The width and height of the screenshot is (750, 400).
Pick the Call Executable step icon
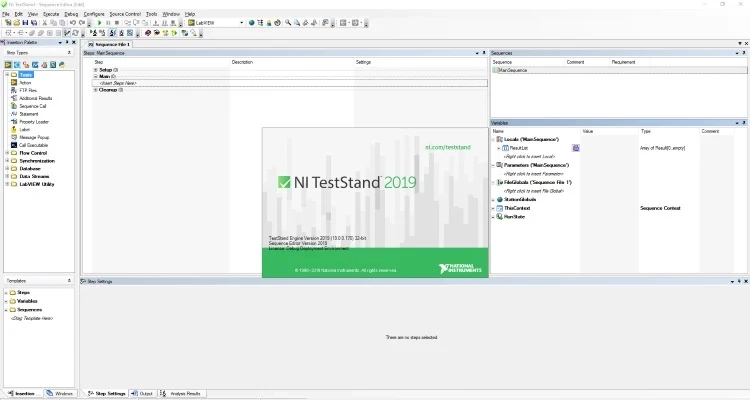[13, 145]
